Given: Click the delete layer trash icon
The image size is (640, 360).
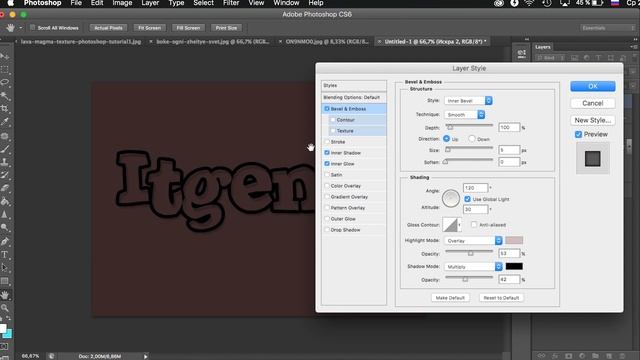Looking at the screenshot, I should (622, 356).
